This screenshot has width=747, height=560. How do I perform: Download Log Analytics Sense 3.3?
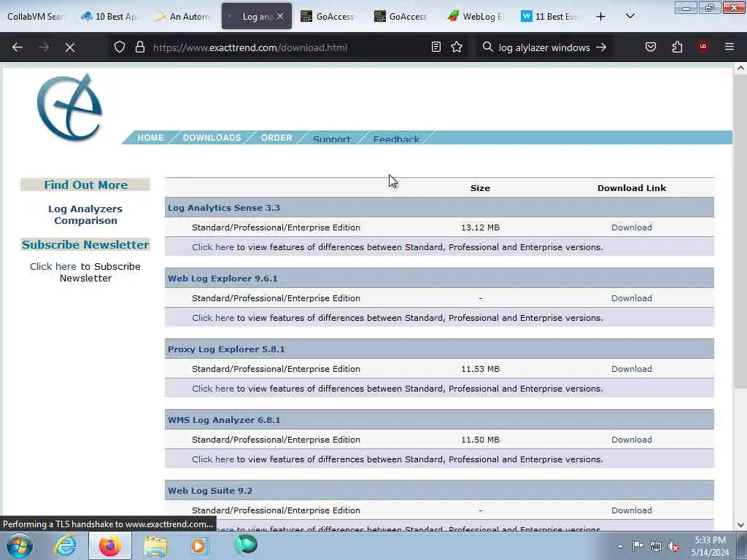tap(632, 227)
